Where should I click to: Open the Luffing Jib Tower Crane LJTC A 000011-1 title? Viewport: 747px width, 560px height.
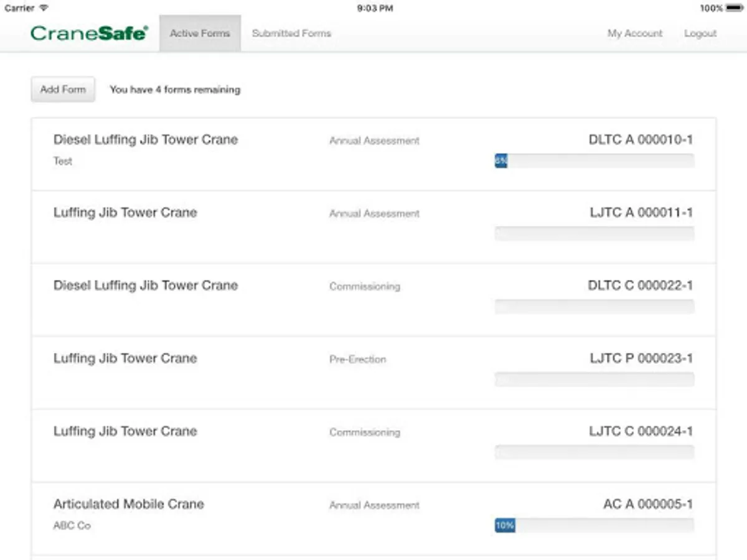coord(125,213)
